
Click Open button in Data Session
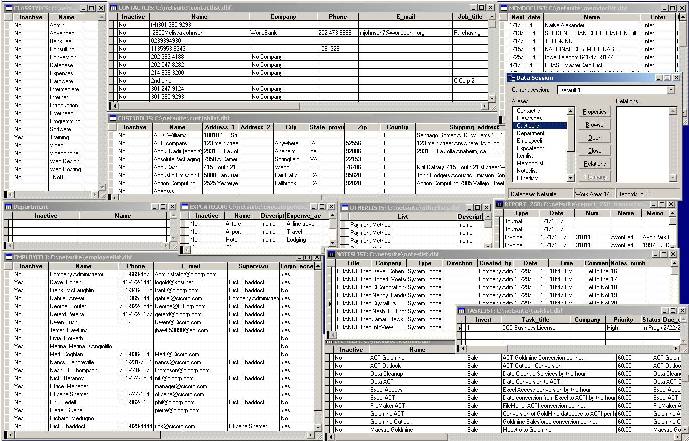pos(594,137)
